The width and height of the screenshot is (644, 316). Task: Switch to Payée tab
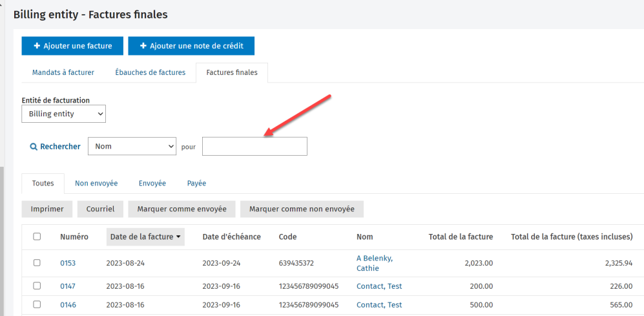[x=197, y=184]
